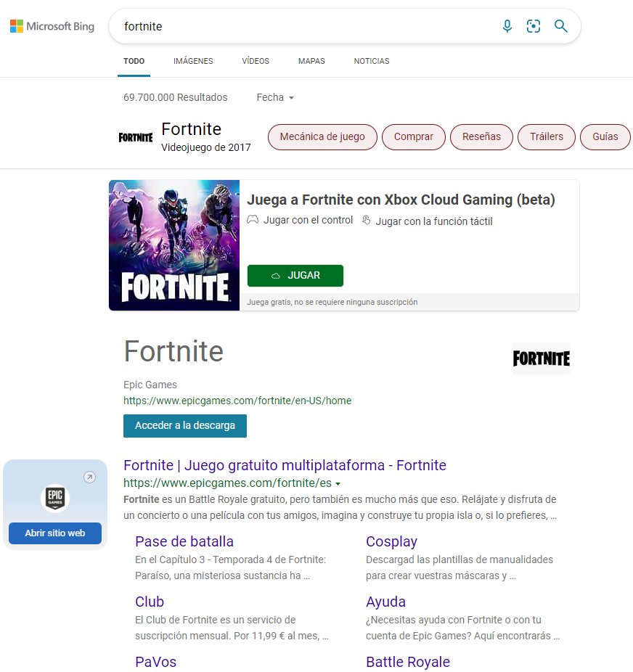
Task: Open the Battle Royale sublink
Action: point(408,662)
